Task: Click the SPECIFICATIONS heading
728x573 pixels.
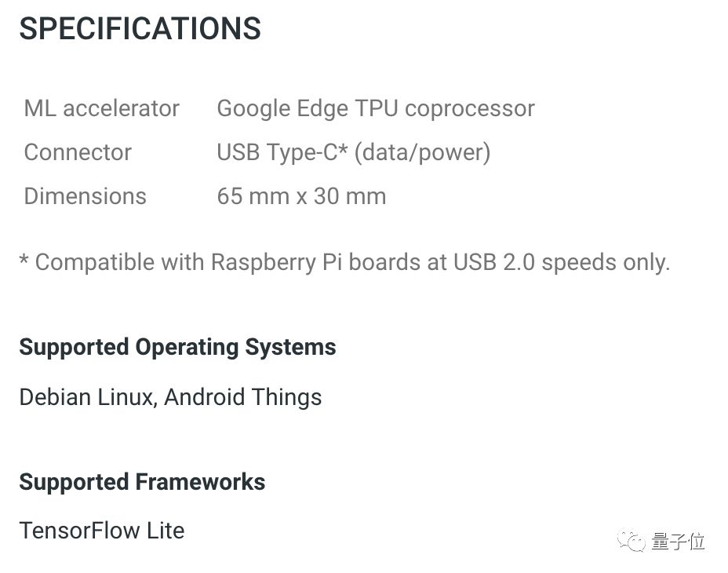Action: (x=140, y=29)
